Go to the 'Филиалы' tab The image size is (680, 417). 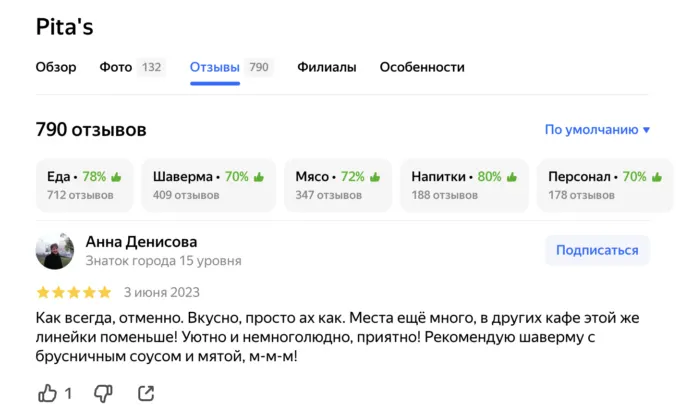[326, 67]
